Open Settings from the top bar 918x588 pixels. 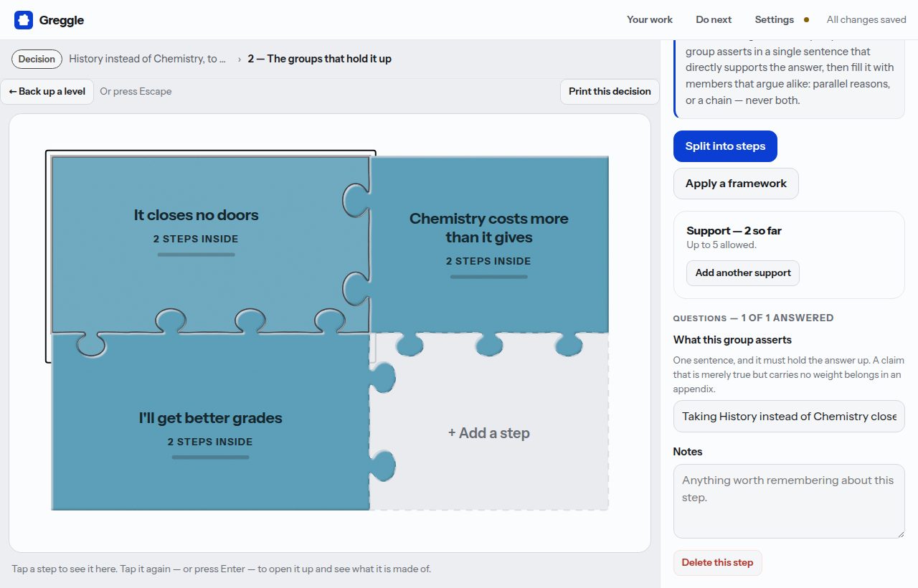click(x=774, y=19)
